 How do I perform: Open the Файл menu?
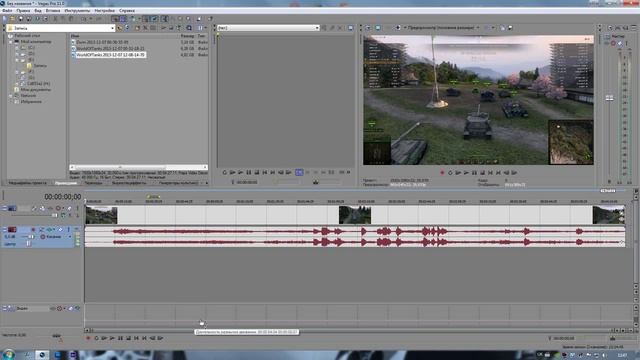coord(7,11)
